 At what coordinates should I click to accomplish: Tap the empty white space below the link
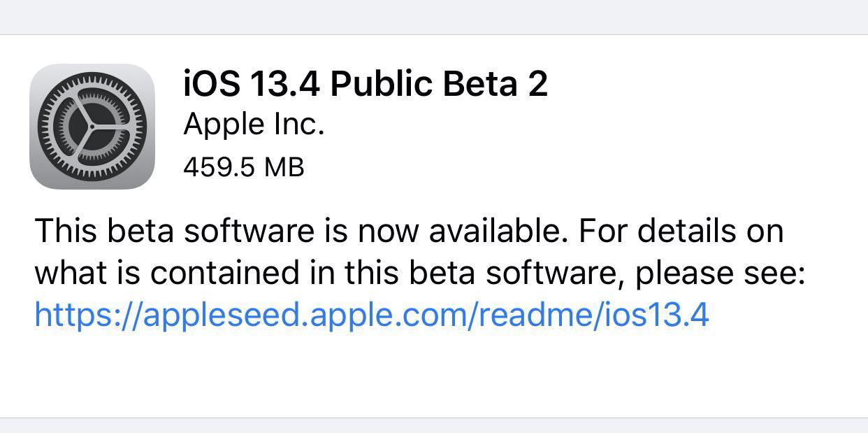tap(434, 374)
